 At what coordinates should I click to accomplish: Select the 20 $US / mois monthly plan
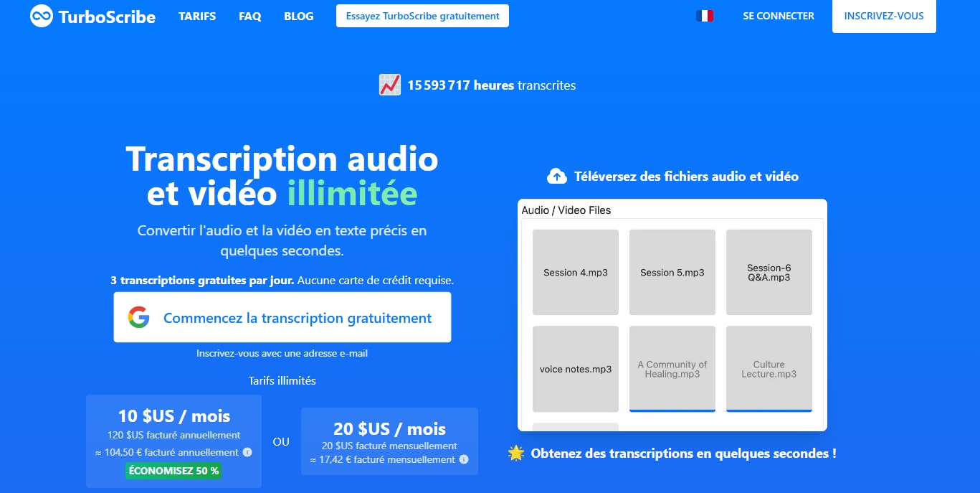[389, 441]
